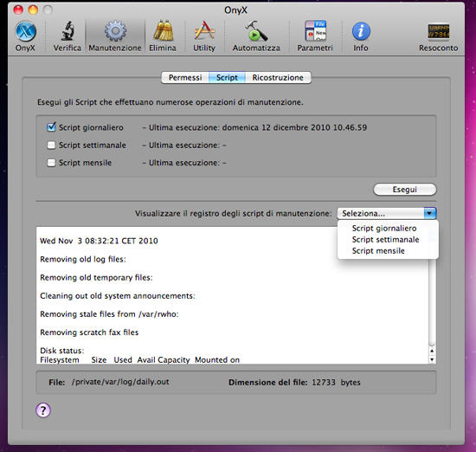Open the Elimina broom icon

tap(163, 30)
